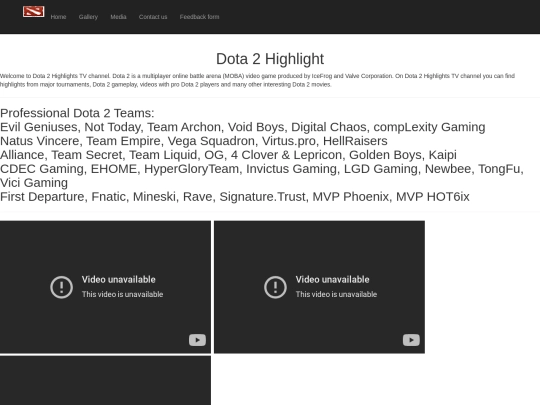Viewport: 540px width, 405px height.
Task: Click 'This video is unavailable' in second video
Action: [x=336, y=294]
